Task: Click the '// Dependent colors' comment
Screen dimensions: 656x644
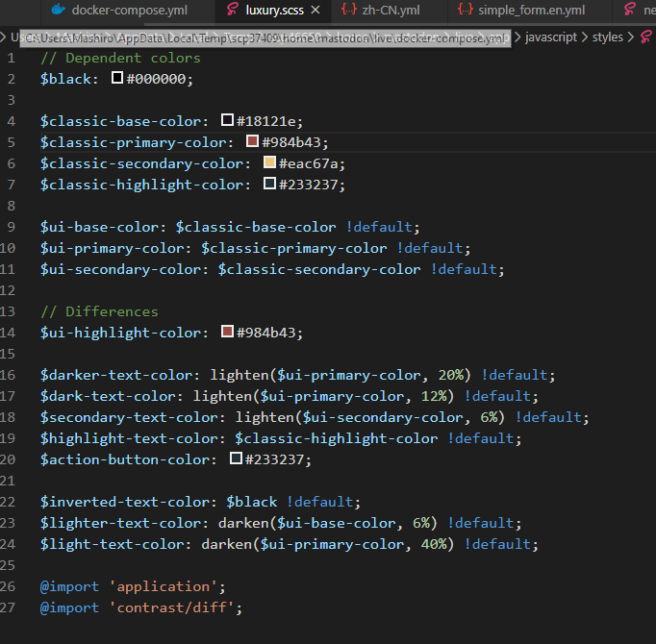Action: pos(120,58)
